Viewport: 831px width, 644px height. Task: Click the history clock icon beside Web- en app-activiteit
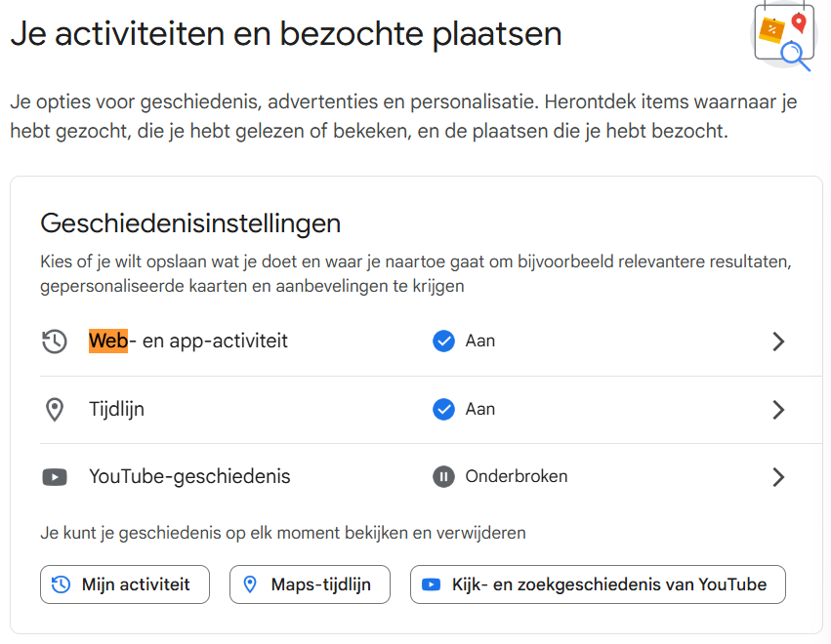click(x=55, y=342)
